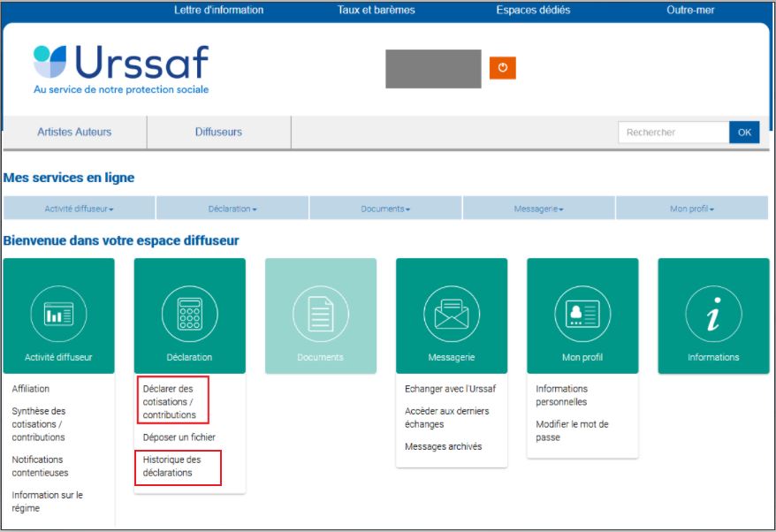Open Outre-mer in top bar
Screen dimensions: 776x532
coord(690,10)
